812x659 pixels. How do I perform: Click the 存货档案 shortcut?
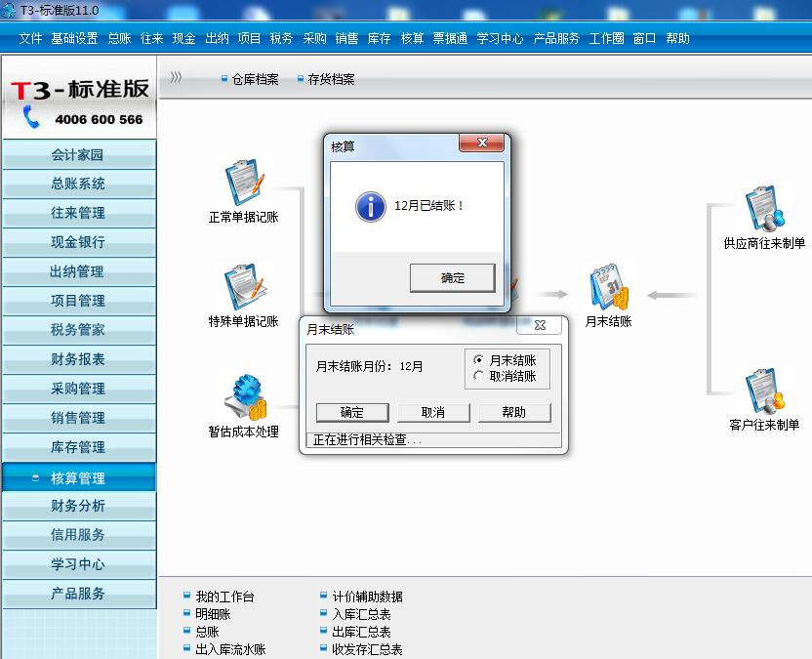330,79
